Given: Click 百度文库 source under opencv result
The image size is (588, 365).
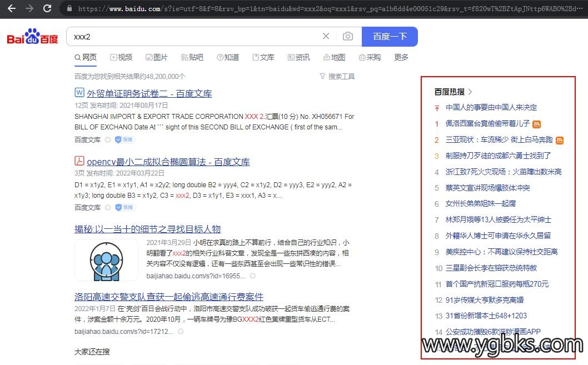Looking at the screenshot, I should coord(87,208).
